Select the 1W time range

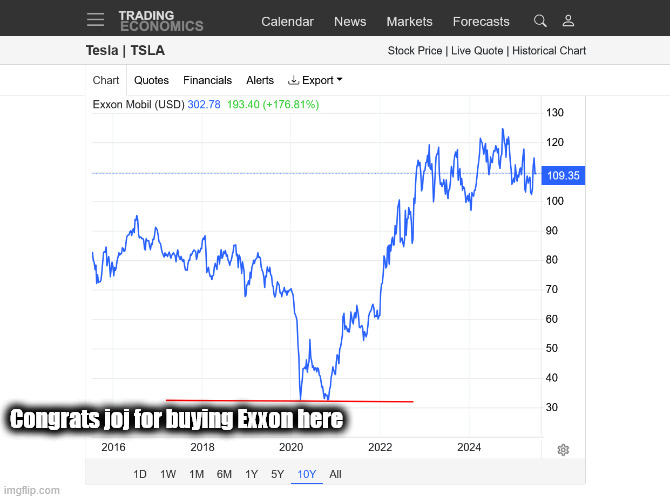coord(168,474)
